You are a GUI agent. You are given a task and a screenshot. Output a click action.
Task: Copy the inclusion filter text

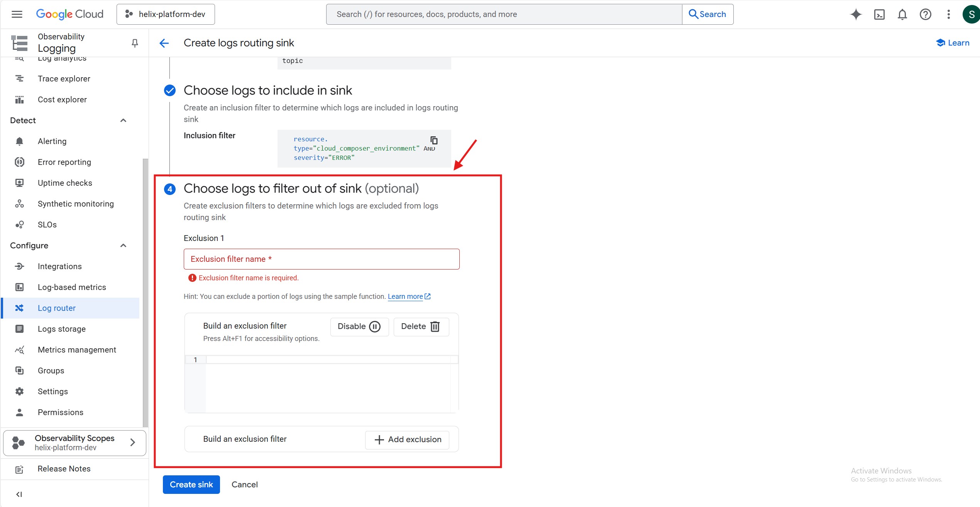click(434, 140)
